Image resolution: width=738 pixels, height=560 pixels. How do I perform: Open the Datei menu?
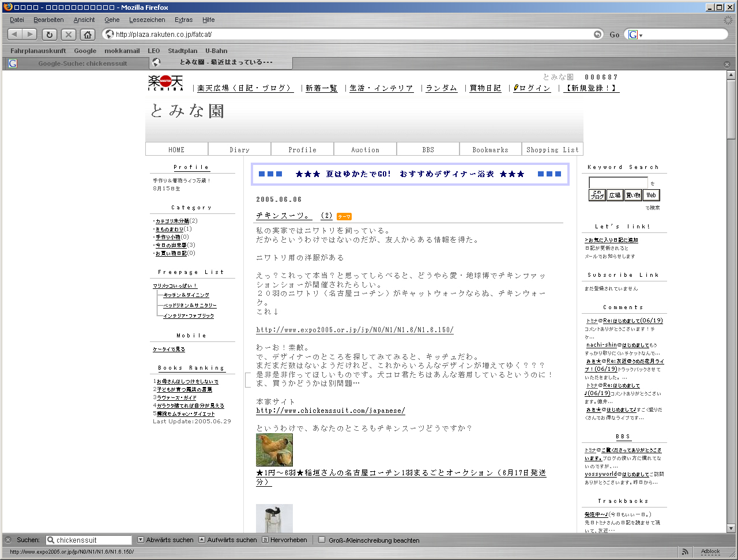(17, 20)
